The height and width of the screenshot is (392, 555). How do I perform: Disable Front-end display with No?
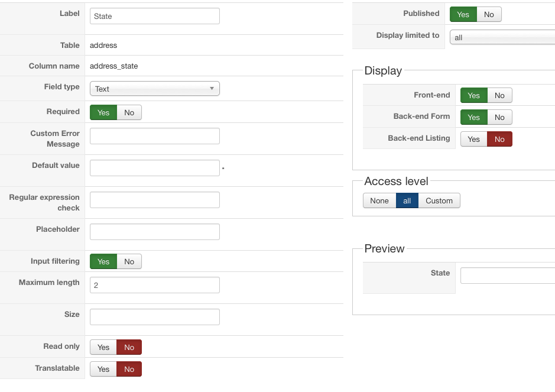point(499,96)
